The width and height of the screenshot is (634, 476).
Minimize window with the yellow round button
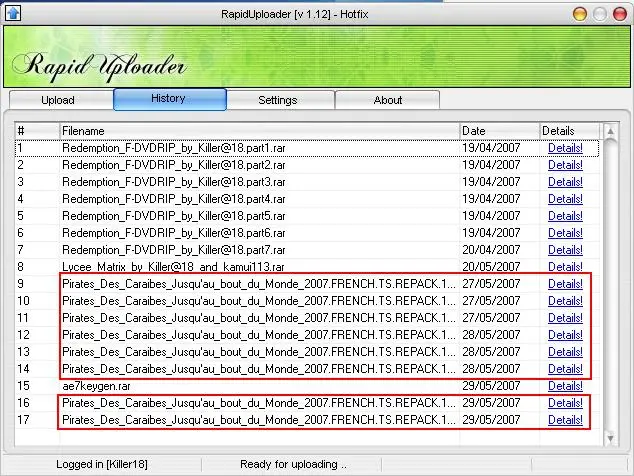coord(580,14)
